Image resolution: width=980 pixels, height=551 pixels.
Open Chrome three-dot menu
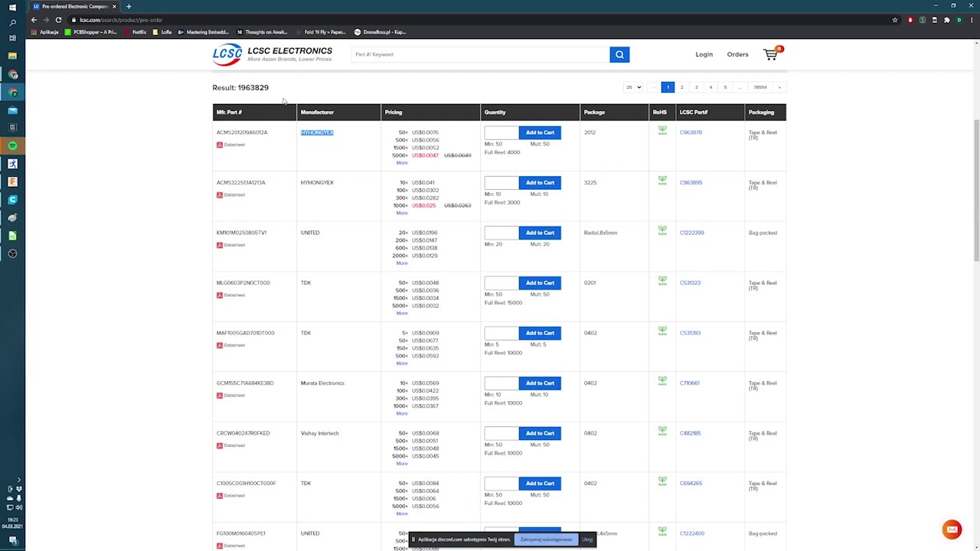(x=971, y=20)
